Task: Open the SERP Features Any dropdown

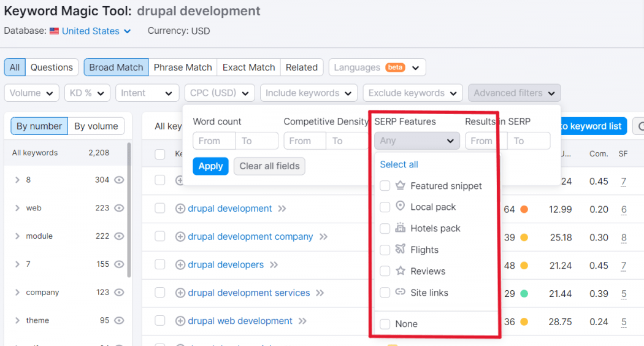Action: 417,140
